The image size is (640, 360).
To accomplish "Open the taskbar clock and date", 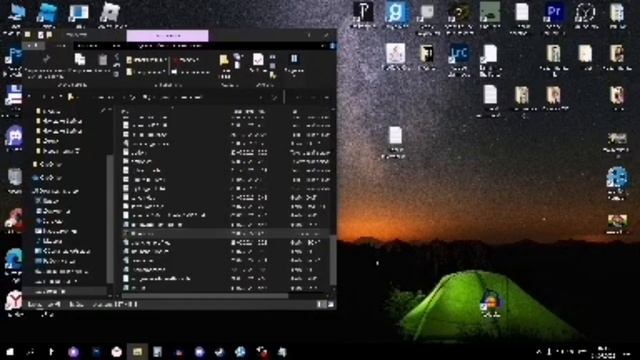I will click(x=602, y=352).
